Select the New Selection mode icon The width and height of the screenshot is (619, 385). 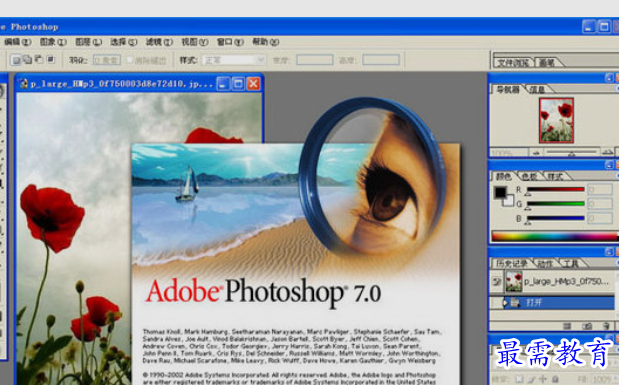16,60
